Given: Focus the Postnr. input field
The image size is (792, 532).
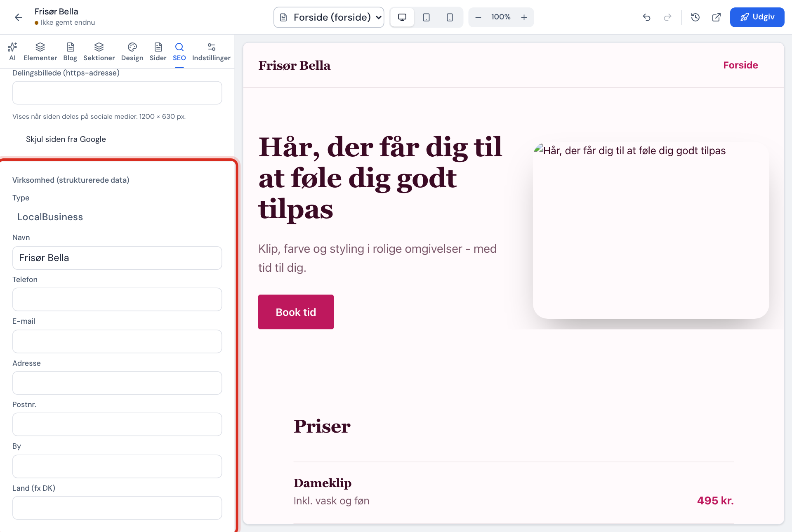Looking at the screenshot, I should tap(117, 424).
